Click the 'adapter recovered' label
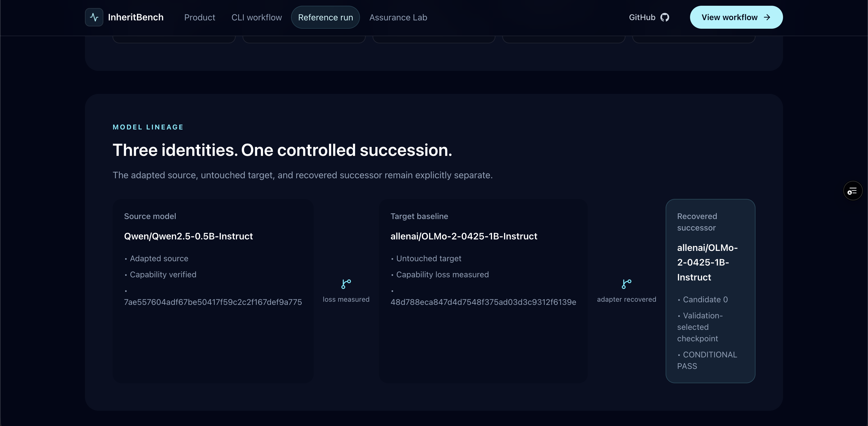The height and width of the screenshot is (426, 868). (x=626, y=299)
